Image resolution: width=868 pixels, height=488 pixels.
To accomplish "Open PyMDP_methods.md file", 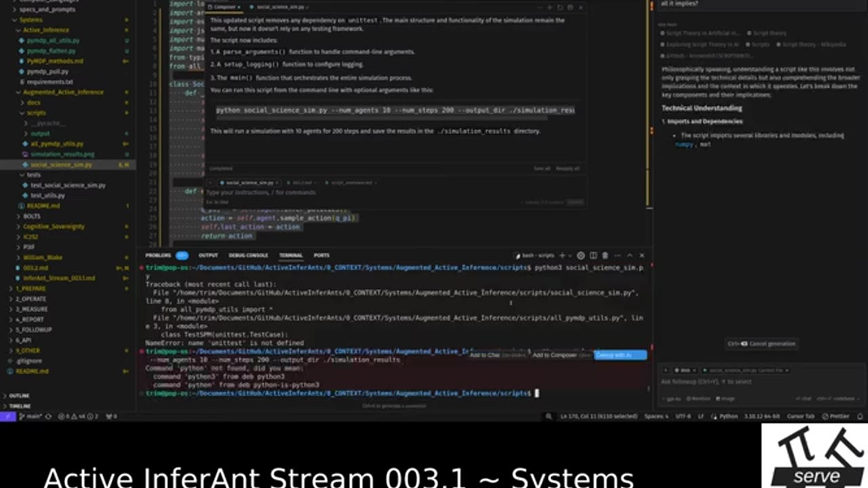I will (55, 61).
